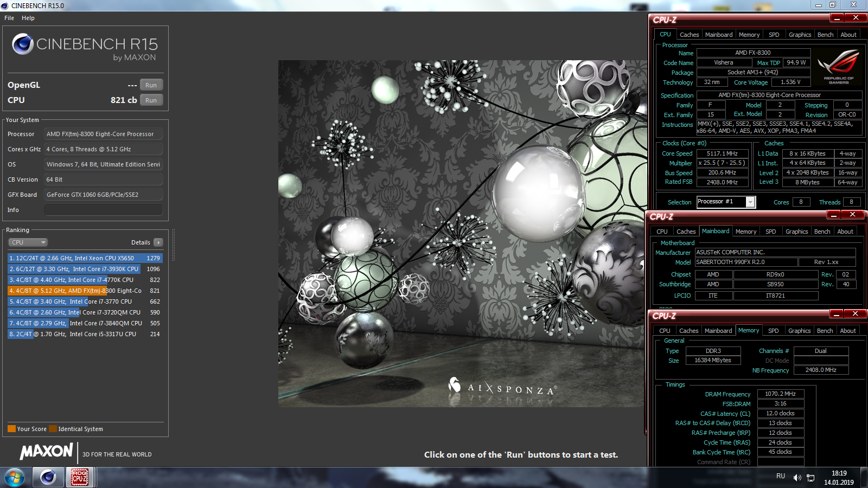
Task: Switch to Mainboard tab in CPU-Z memory timings window
Action: (718, 331)
